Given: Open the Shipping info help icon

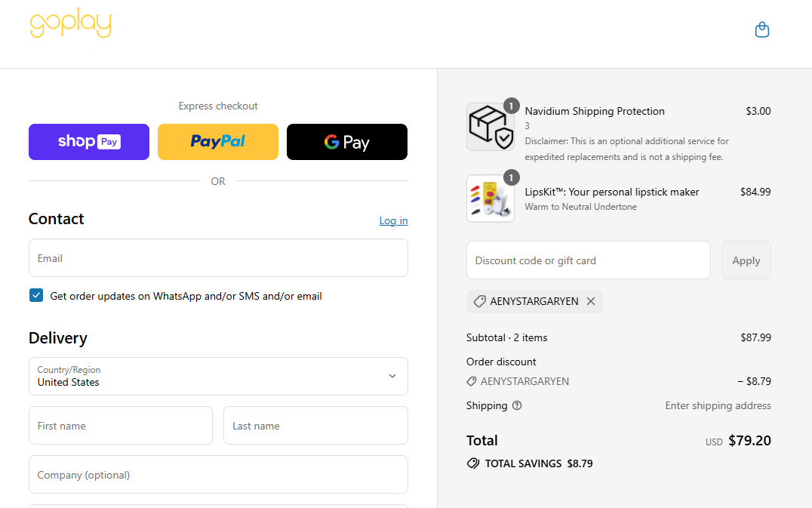Looking at the screenshot, I should click(517, 405).
